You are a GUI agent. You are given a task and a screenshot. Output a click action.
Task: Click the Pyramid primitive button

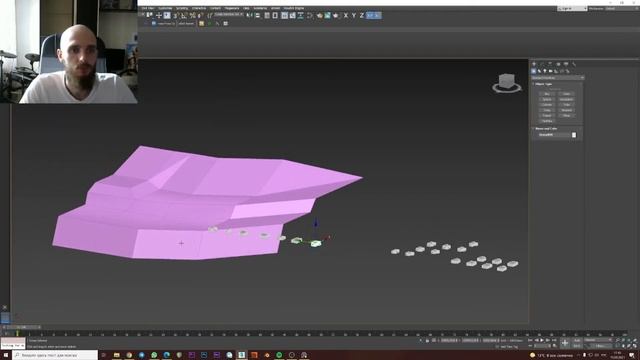(567, 110)
